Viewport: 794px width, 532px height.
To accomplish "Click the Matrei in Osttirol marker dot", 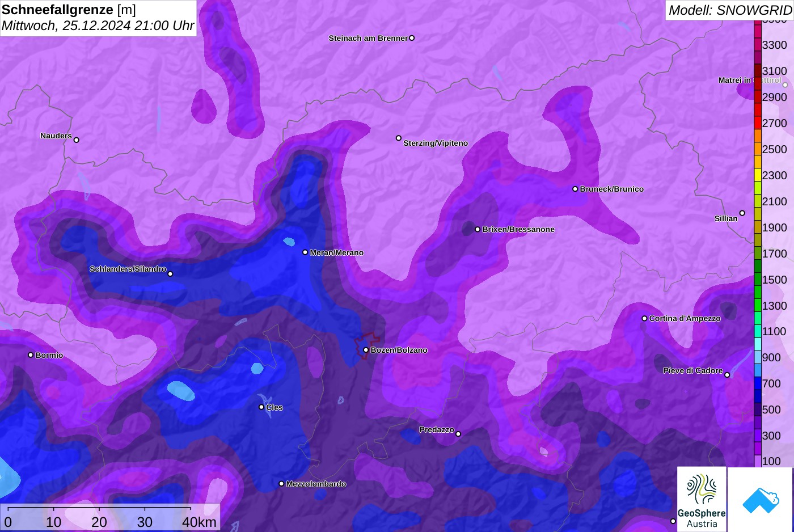I will click(x=785, y=85).
